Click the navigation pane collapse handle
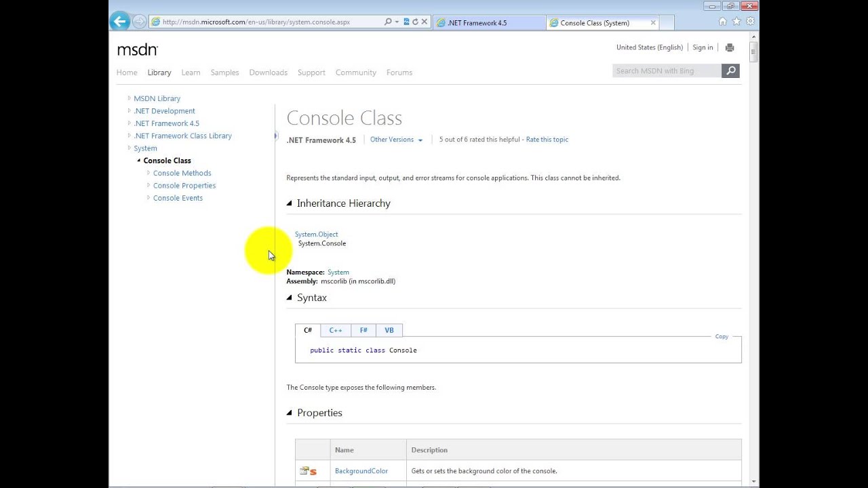The height and width of the screenshot is (488, 868). click(x=276, y=136)
